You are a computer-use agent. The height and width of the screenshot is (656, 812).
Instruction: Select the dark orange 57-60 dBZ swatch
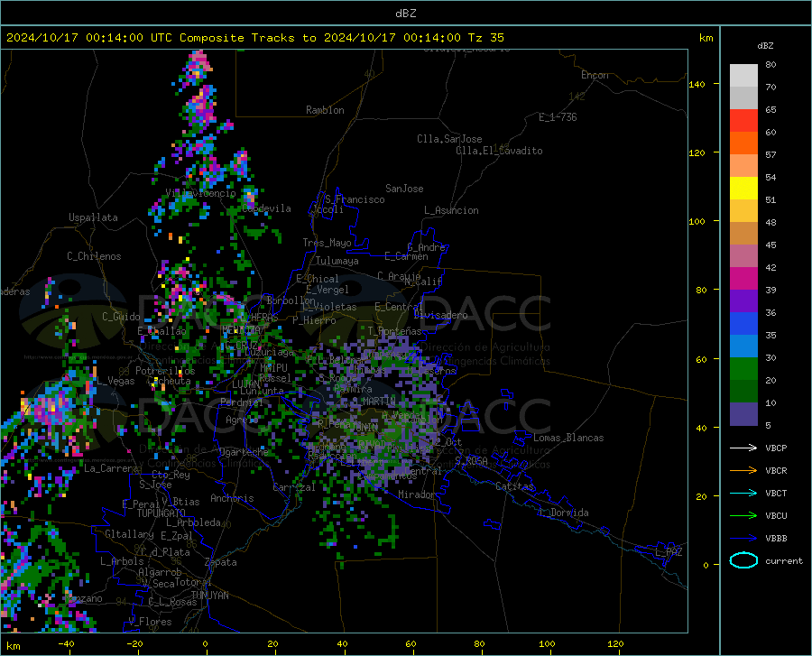[x=743, y=143]
